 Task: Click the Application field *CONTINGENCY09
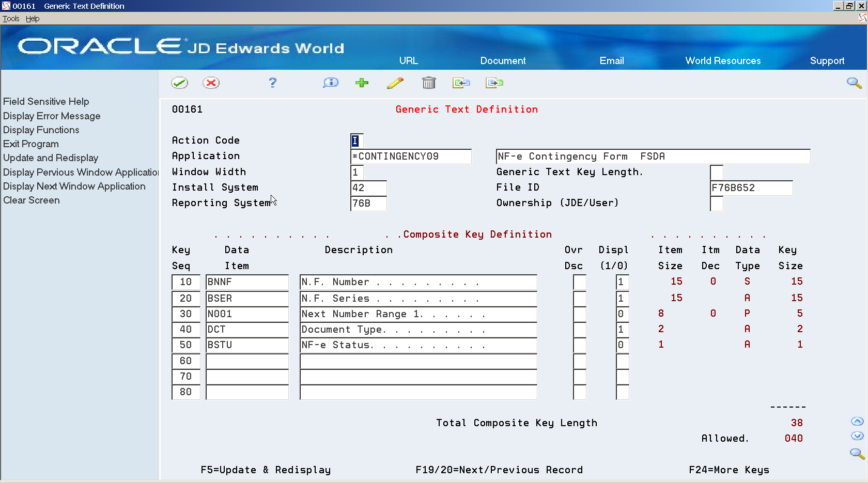[411, 157]
